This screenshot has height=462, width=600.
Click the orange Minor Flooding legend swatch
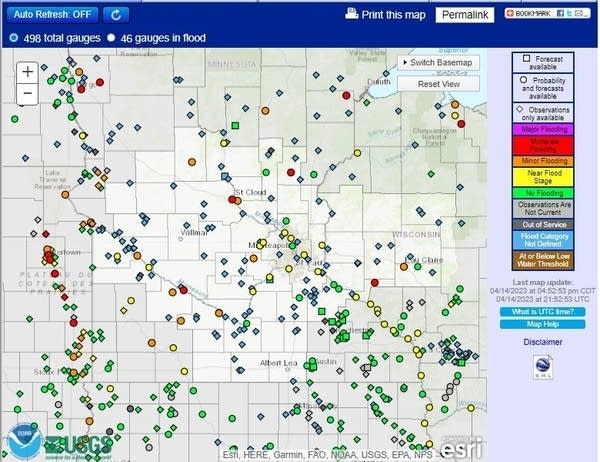[x=543, y=161]
